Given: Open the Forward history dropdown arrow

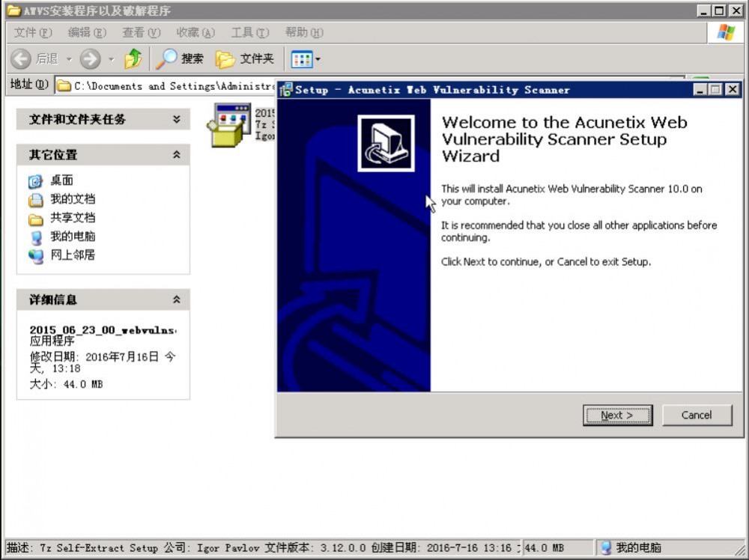Looking at the screenshot, I should point(112,59).
